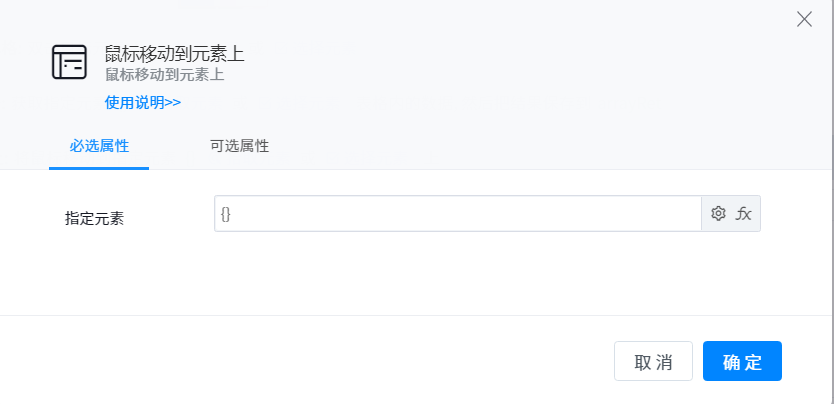This screenshot has width=834, height=404.
Task: Click the gray 鼠标移动到元素上 subtitle
Action: click(164, 74)
